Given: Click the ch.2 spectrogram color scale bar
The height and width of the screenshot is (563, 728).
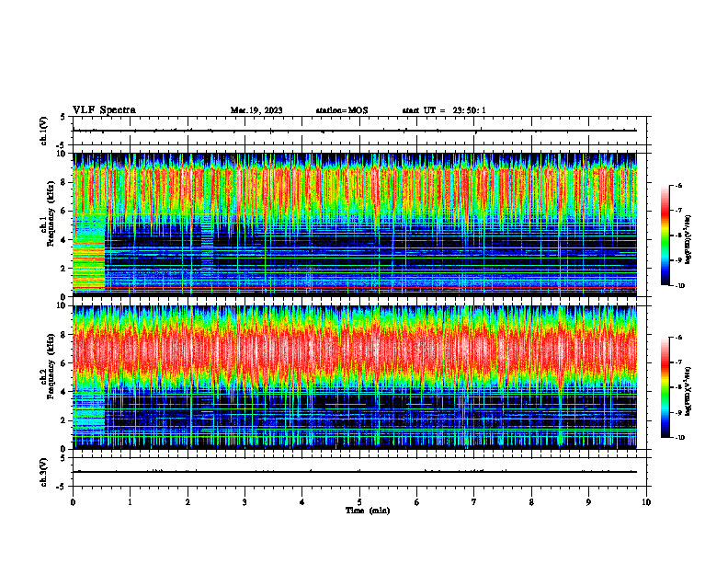Looking at the screenshot, I should [665, 387].
